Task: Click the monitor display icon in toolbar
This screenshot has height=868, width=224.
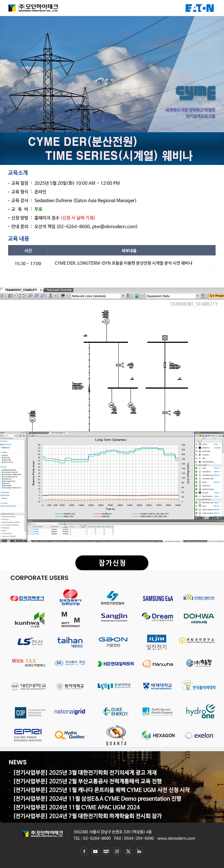Action: point(63,295)
